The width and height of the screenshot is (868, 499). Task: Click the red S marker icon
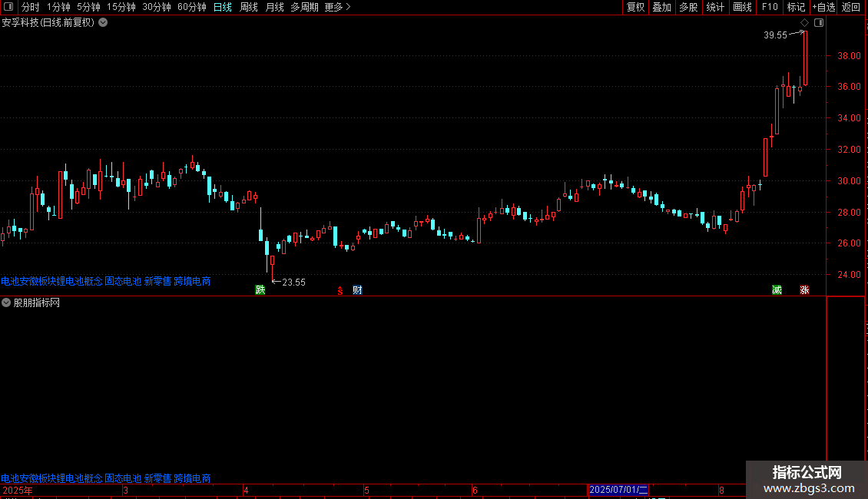(x=340, y=291)
